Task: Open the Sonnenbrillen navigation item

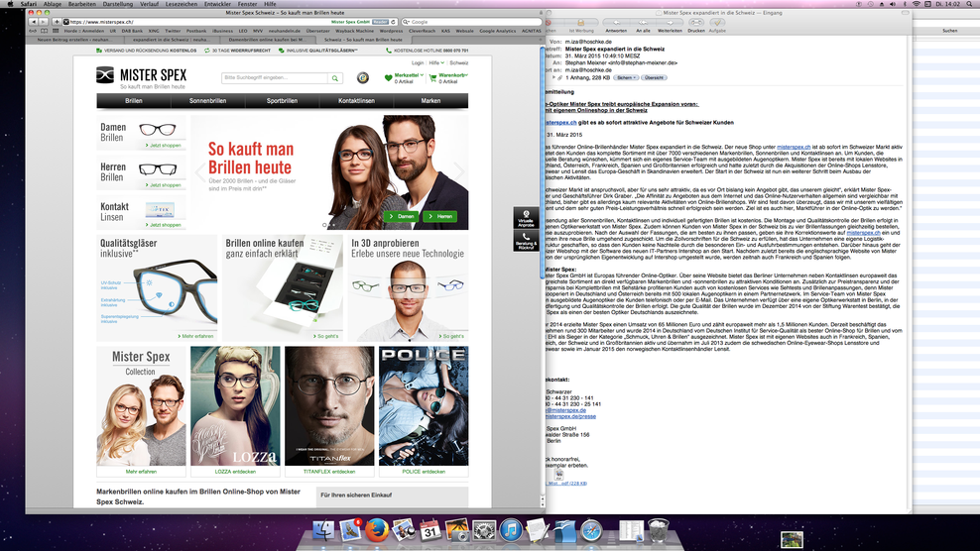Action: [x=207, y=100]
